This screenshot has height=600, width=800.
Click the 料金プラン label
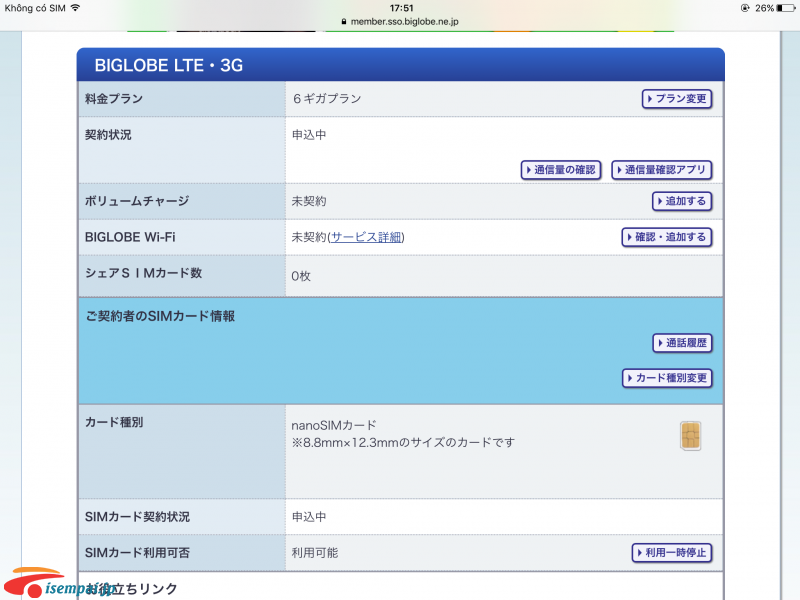pos(114,98)
